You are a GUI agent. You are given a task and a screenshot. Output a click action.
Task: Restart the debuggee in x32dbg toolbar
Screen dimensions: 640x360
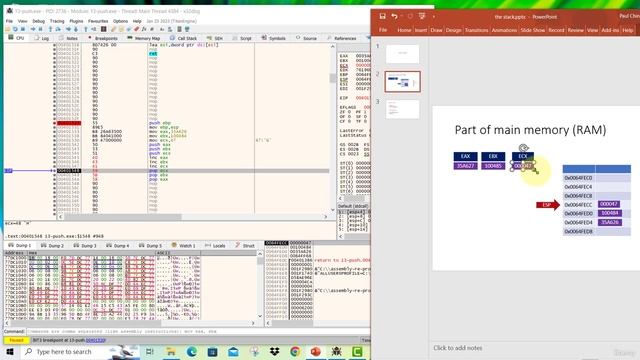[15, 29]
